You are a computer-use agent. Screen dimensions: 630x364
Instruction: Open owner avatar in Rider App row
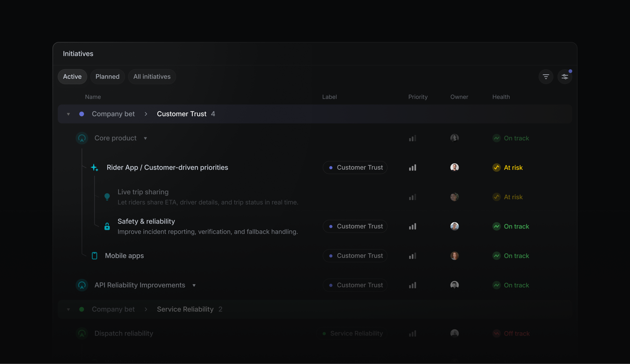click(454, 167)
